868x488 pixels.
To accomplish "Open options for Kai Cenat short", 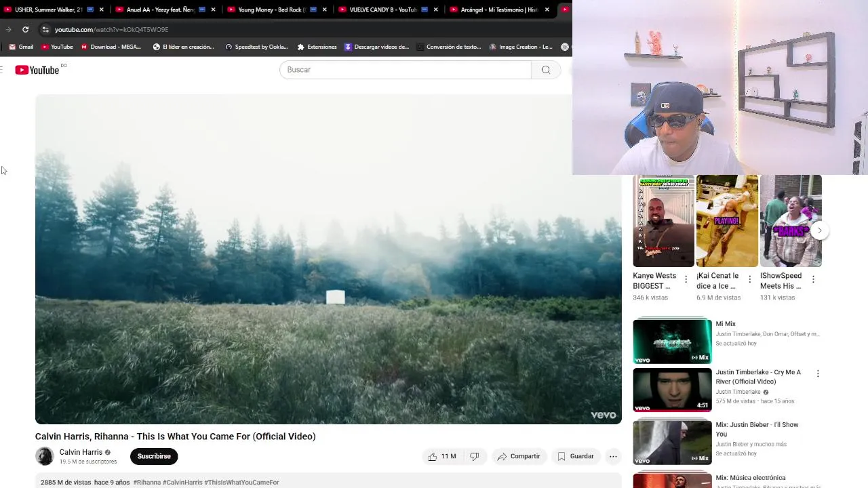I will [x=749, y=279].
